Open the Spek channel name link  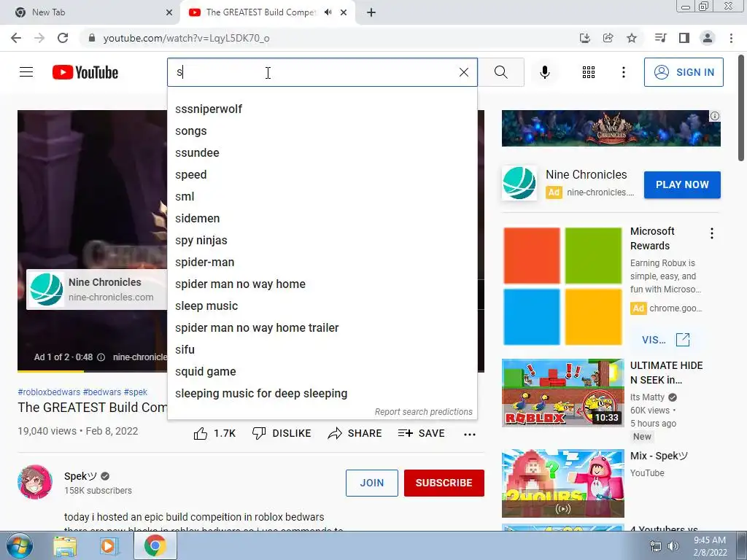coord(80,476)
